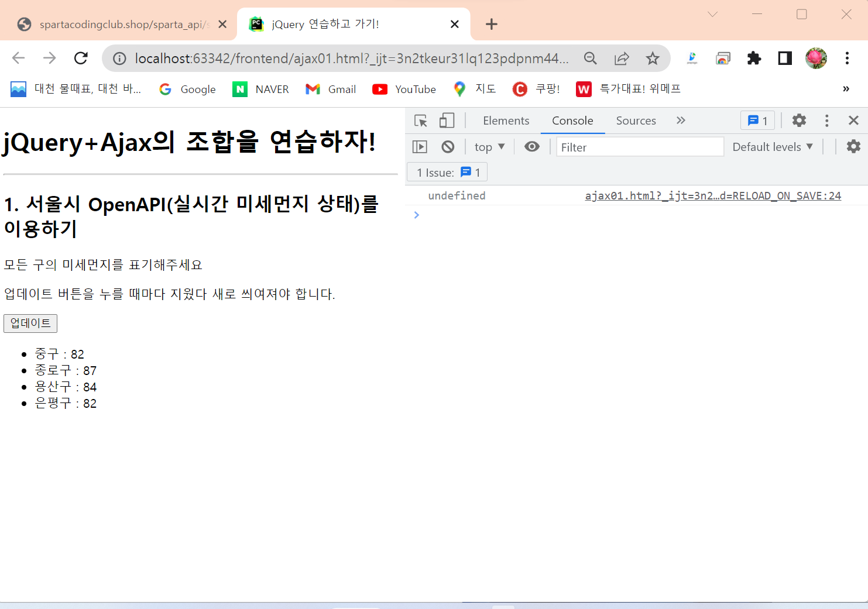
Task: Click the 업데이트 button
Action: click(x=30, y=323)
